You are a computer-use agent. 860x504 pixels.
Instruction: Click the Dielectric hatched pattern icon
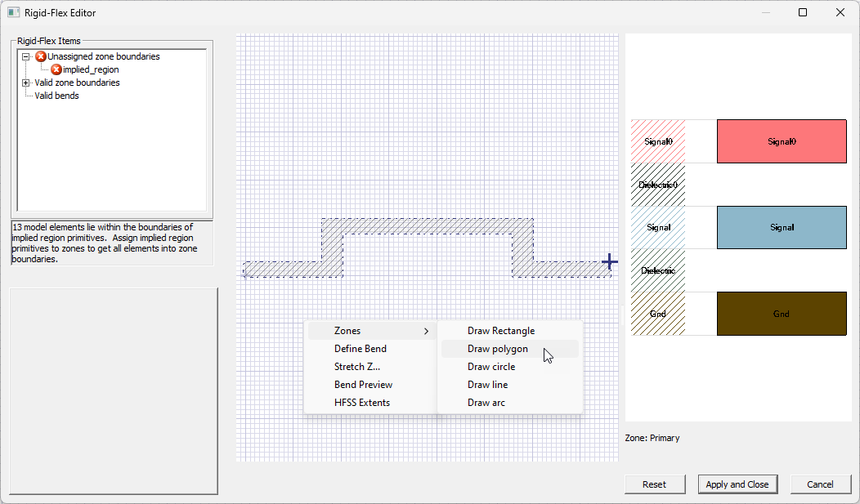coord(657,270)
